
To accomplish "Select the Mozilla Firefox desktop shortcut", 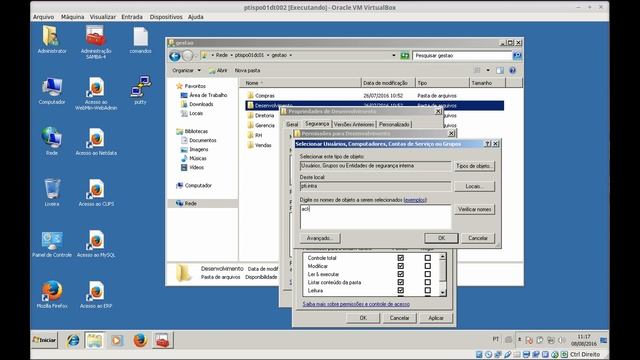I will click(x=52, y=294).
